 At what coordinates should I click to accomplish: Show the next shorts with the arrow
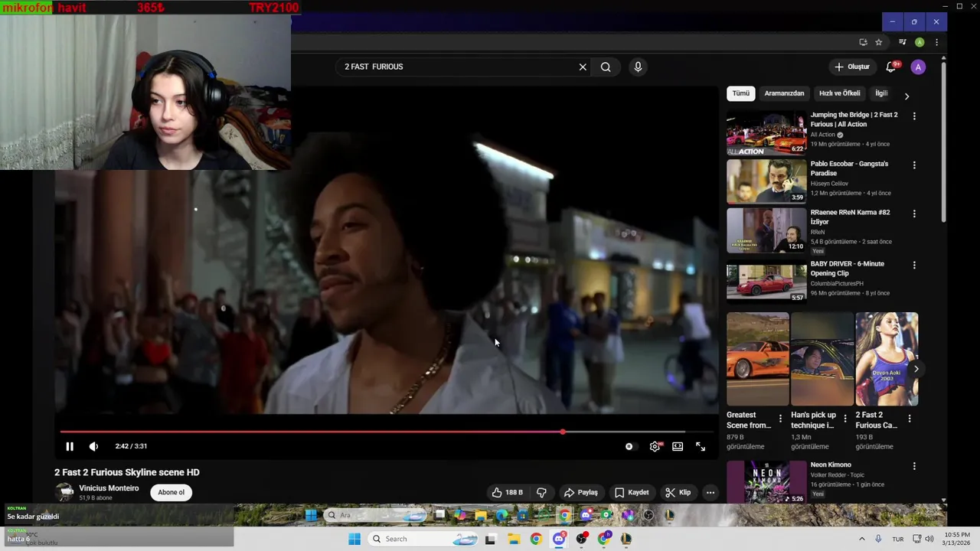[916, 369]
